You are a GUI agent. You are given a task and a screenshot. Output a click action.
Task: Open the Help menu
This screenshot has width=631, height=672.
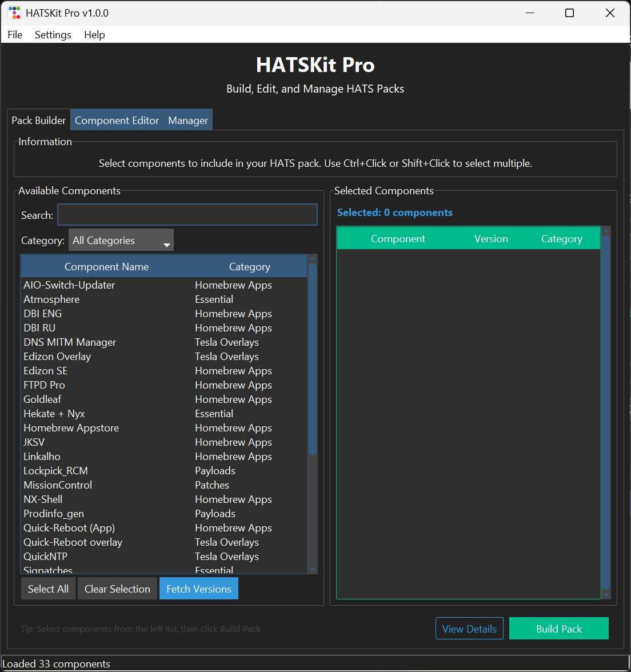[x=94, y=35]
